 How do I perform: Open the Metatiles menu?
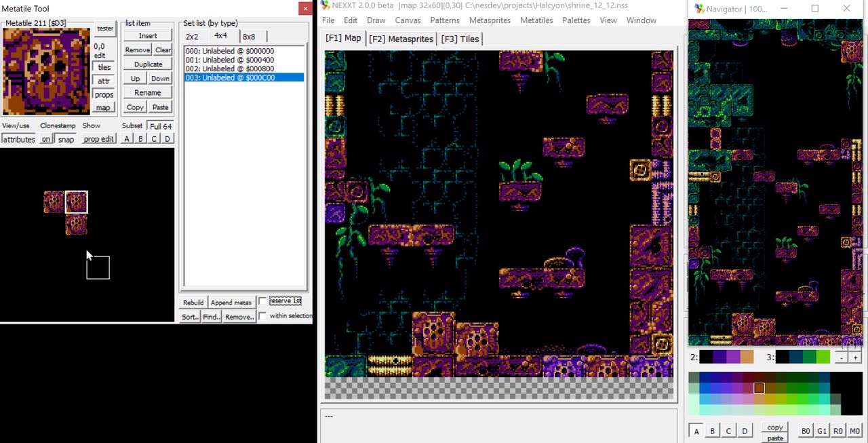[x=536, y=20]
